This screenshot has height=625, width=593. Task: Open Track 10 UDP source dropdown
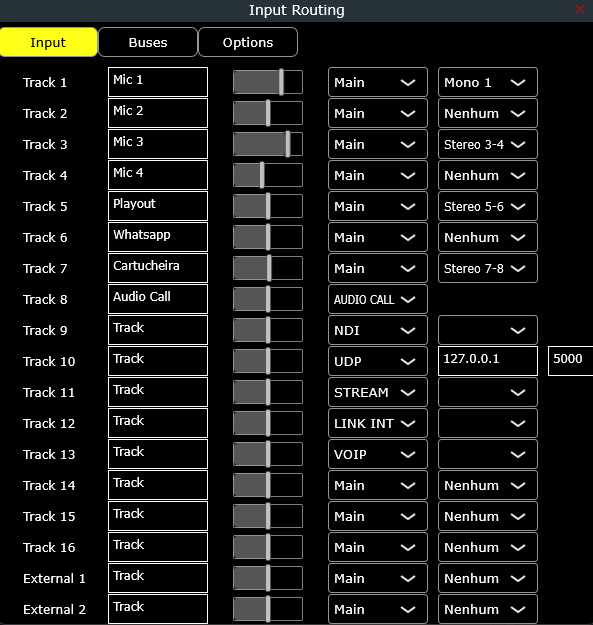pos(378,362)
